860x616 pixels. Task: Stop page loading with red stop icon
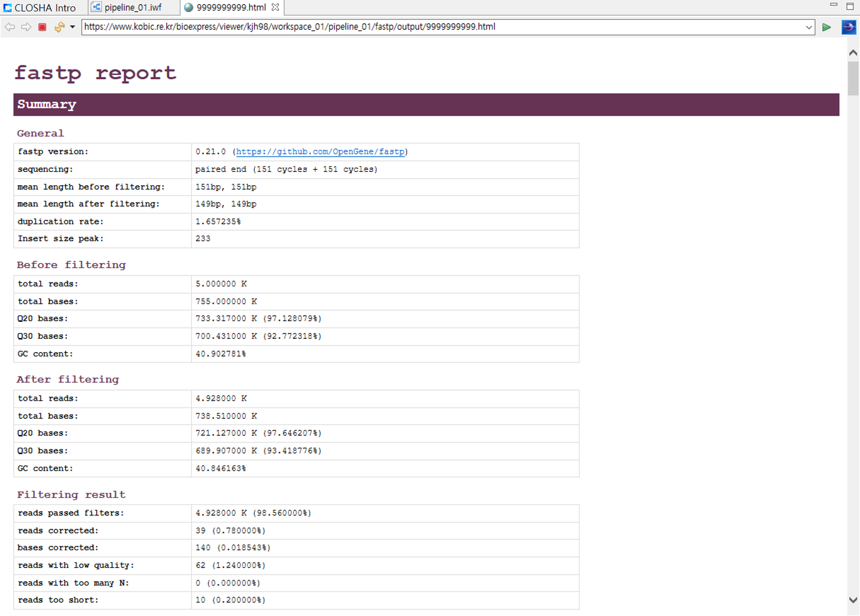point(42,27)
